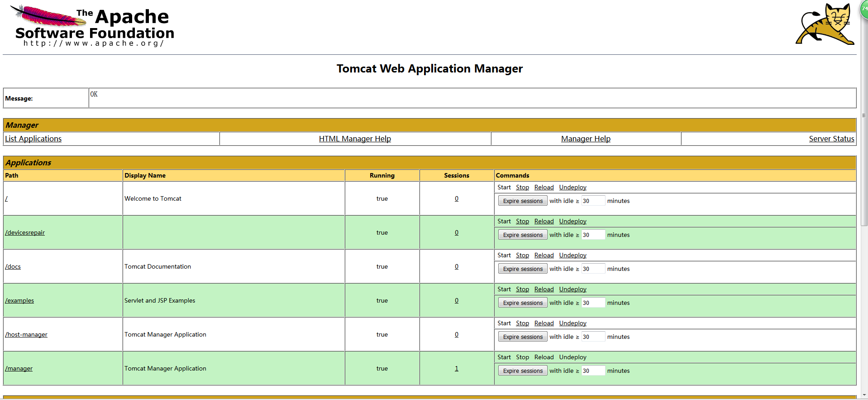View the 1 session of /manager
This screenshot has width=868, height=400.
pyautogui.click(x=457, y=368)
